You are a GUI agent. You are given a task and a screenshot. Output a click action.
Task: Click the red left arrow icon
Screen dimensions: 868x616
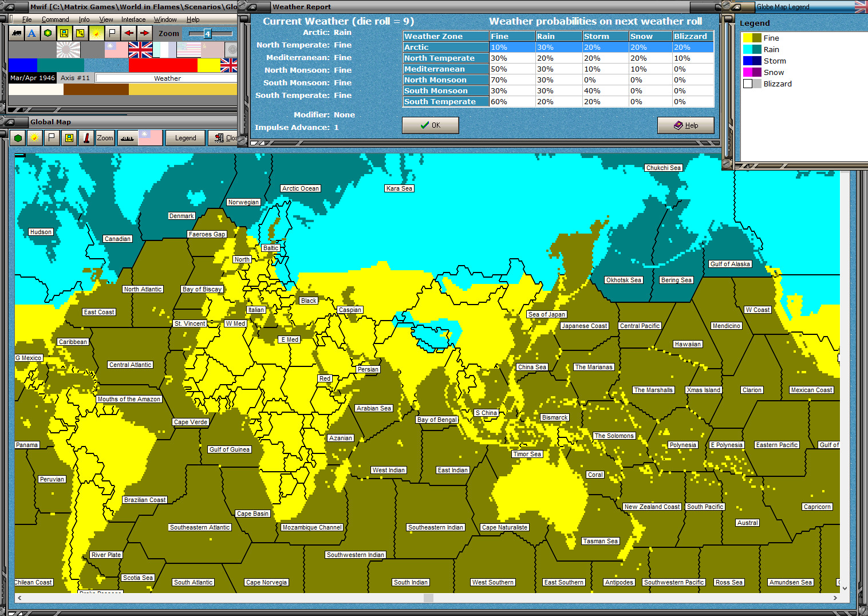(x=129, y=33)
